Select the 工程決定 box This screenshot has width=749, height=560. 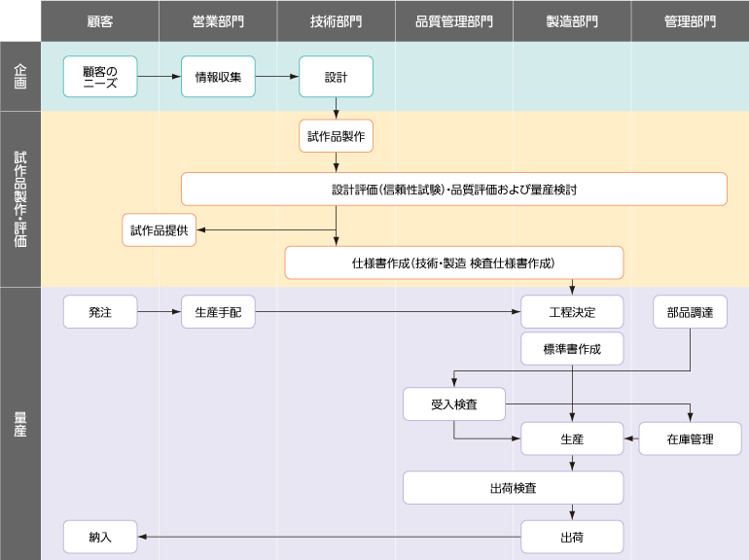572,312
